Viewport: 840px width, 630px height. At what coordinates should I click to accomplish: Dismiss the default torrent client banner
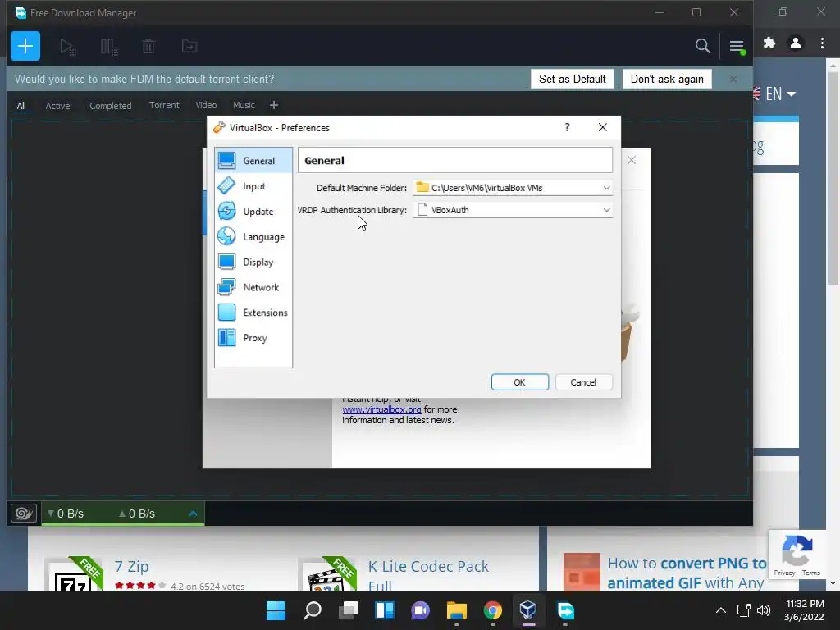733,80
